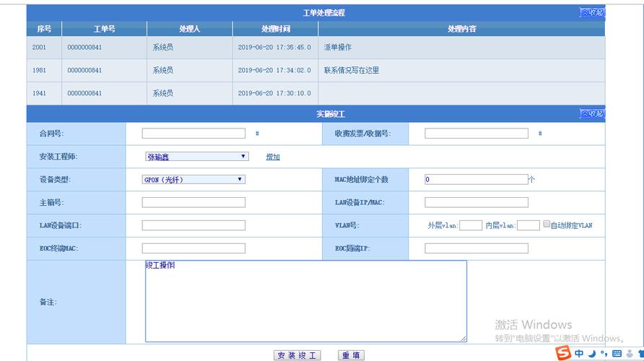Screen dimensions: 644x361
Task: Click the timestamp 2019-06-20 17:34:02.0
Action: click(274, 70)
